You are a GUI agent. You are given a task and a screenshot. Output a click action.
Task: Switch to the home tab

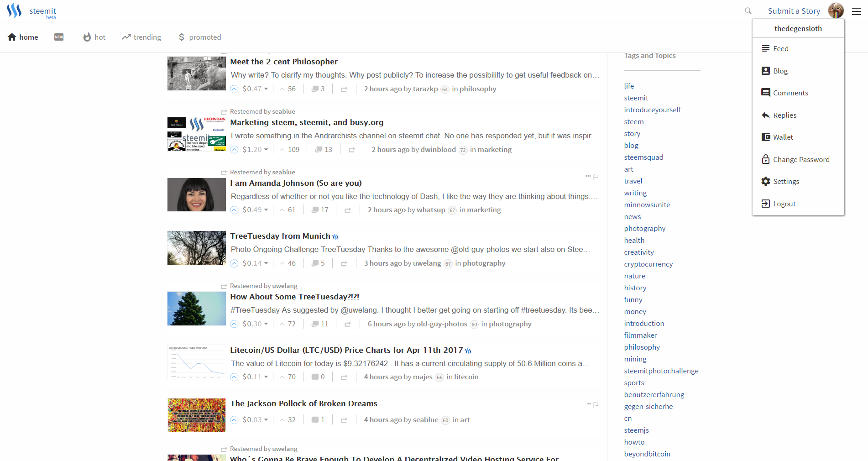coord(23,37)
